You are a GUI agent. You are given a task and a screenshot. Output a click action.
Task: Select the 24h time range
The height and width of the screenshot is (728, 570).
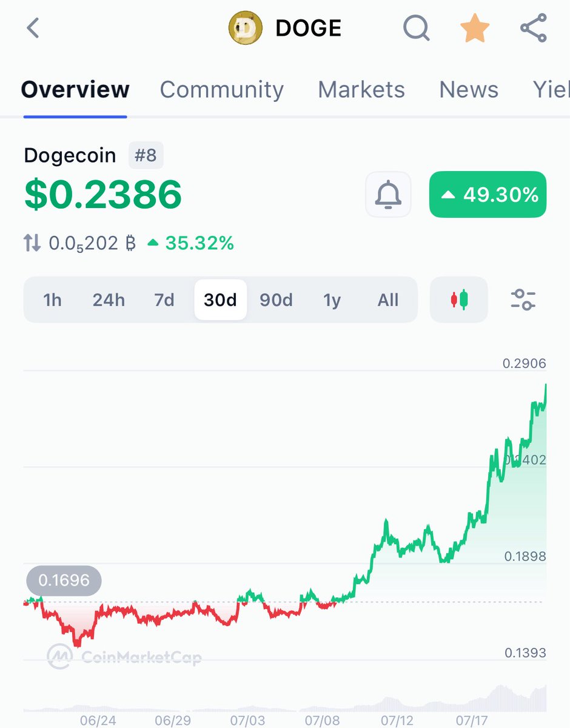pos(109,300)
